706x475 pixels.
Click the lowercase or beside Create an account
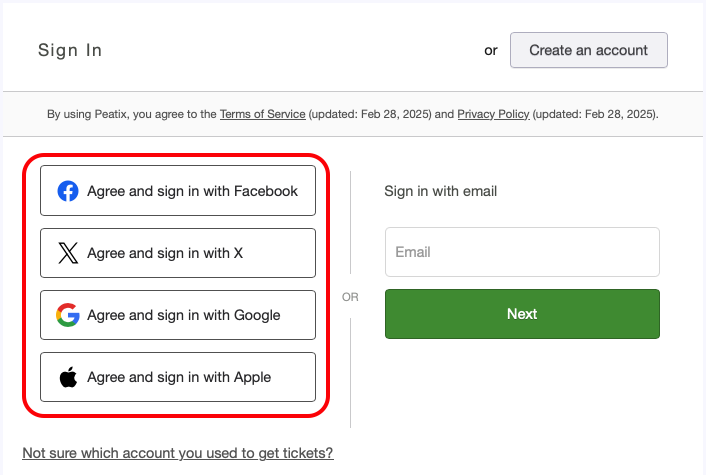[x=491, y=50]
